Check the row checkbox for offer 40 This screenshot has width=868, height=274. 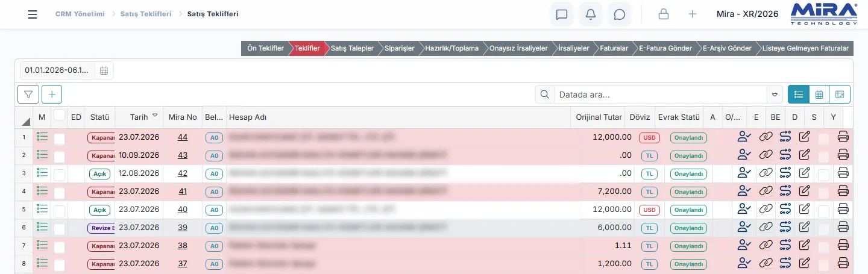59,211
